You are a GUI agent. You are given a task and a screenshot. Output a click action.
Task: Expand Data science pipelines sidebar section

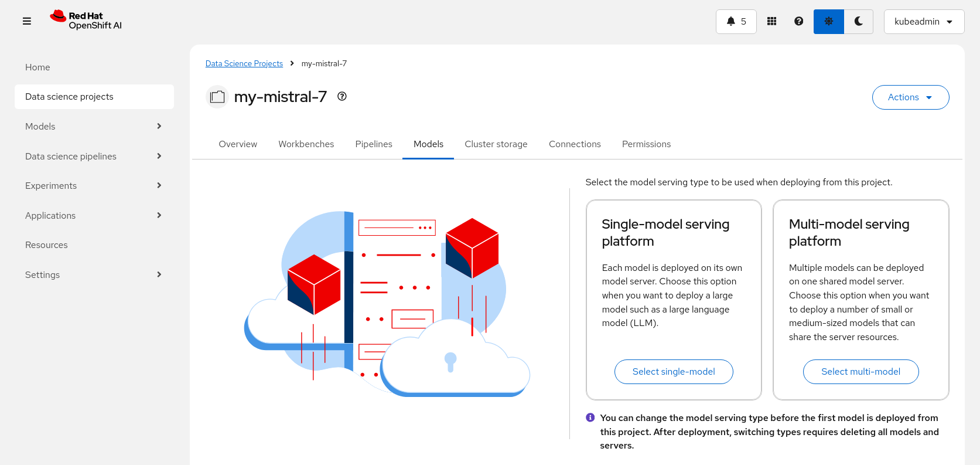[x=94, y=157]
